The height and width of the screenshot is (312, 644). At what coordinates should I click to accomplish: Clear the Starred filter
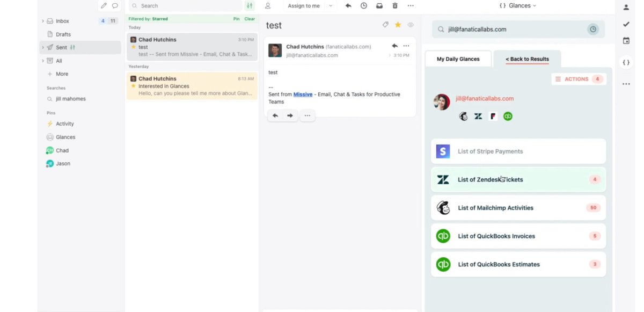coord(250,19)
